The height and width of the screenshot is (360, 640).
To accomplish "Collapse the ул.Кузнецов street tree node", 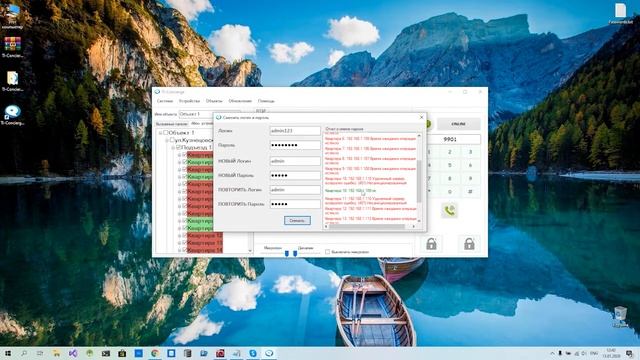I will [167, 140].
